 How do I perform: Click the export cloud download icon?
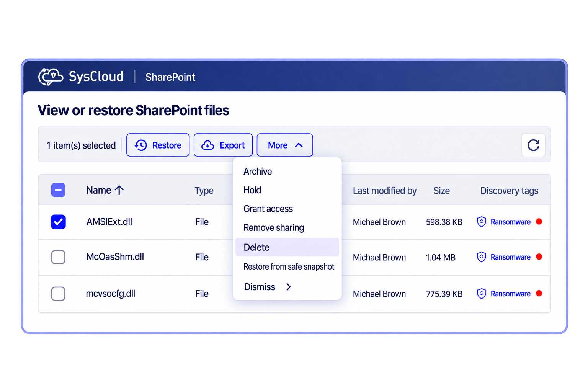click(x=208, y=145)
